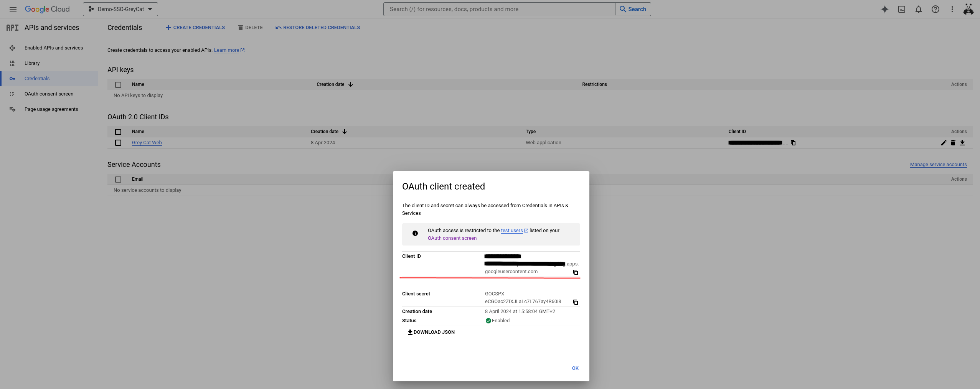Open the Gemini AI sparkle assistant
This screenshot has width=980, height=389.
click(x=885, y=9)
